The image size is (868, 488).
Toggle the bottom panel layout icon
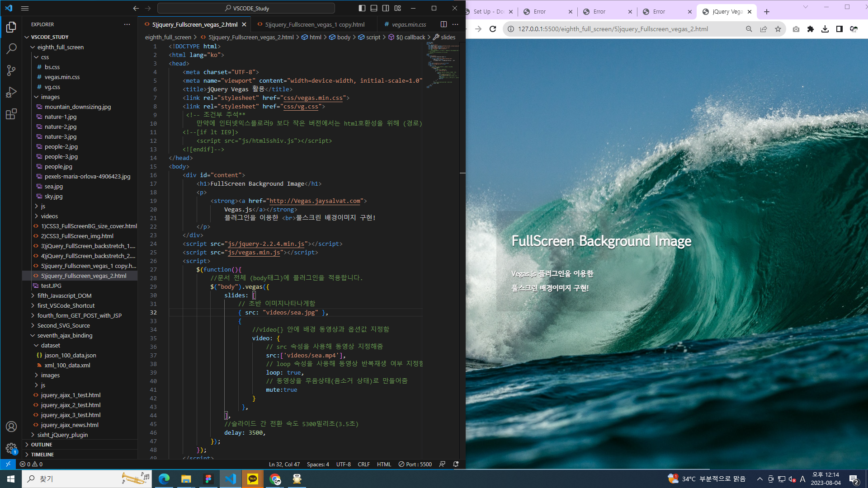[374, 8]
